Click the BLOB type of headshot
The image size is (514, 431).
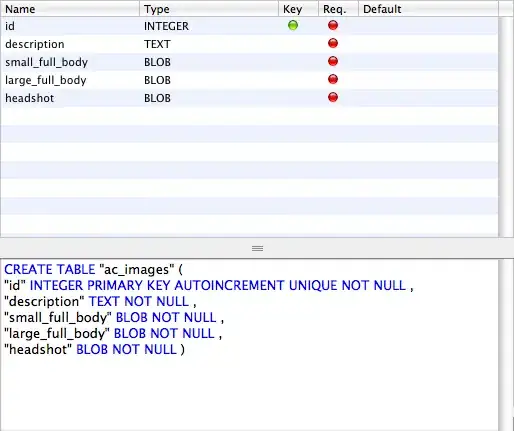[157, 98]
